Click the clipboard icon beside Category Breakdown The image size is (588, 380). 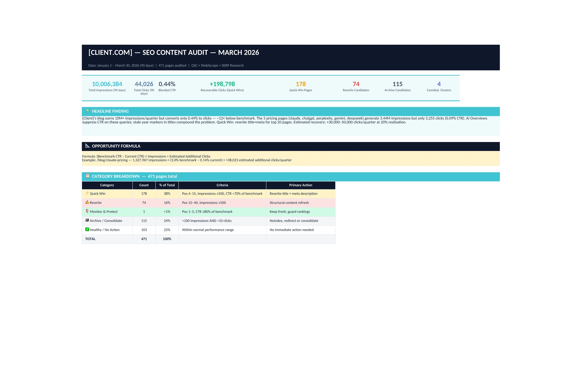[x=88, y=176]
